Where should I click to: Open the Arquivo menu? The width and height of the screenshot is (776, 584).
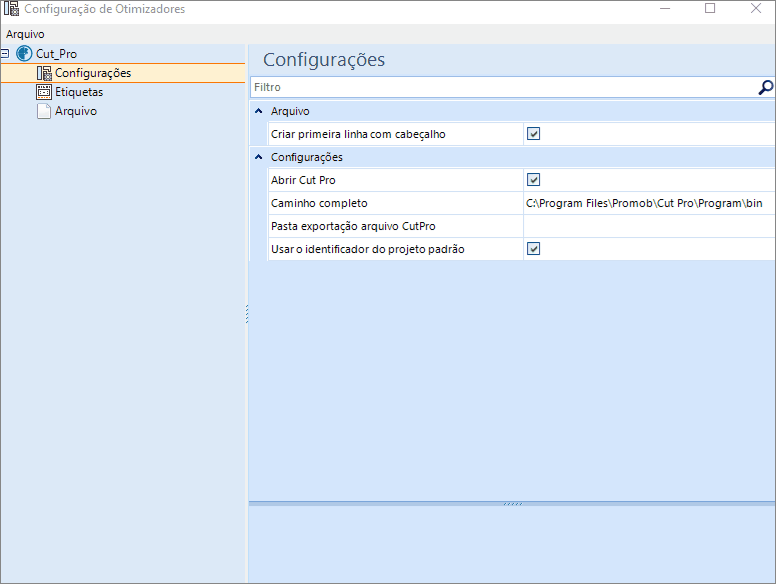pyautogui.click(x=25, y=34)
